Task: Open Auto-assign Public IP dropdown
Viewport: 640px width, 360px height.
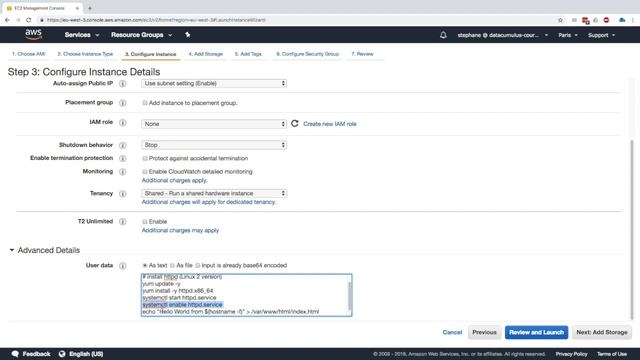Action: 214,83
